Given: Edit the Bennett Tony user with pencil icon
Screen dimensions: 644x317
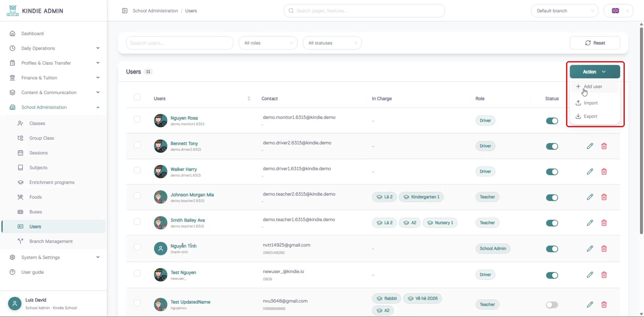Looking at the screenshot, I should (x=590, y=146).
